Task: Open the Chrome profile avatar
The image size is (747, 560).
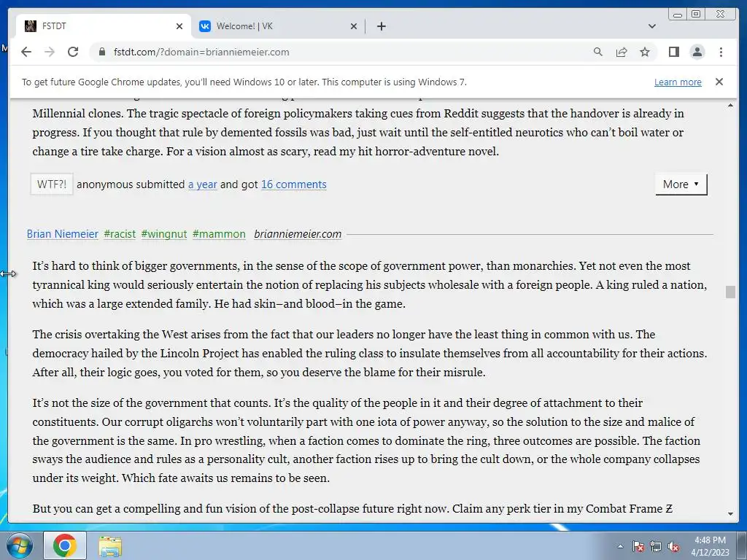Action: tap(697, 52)
